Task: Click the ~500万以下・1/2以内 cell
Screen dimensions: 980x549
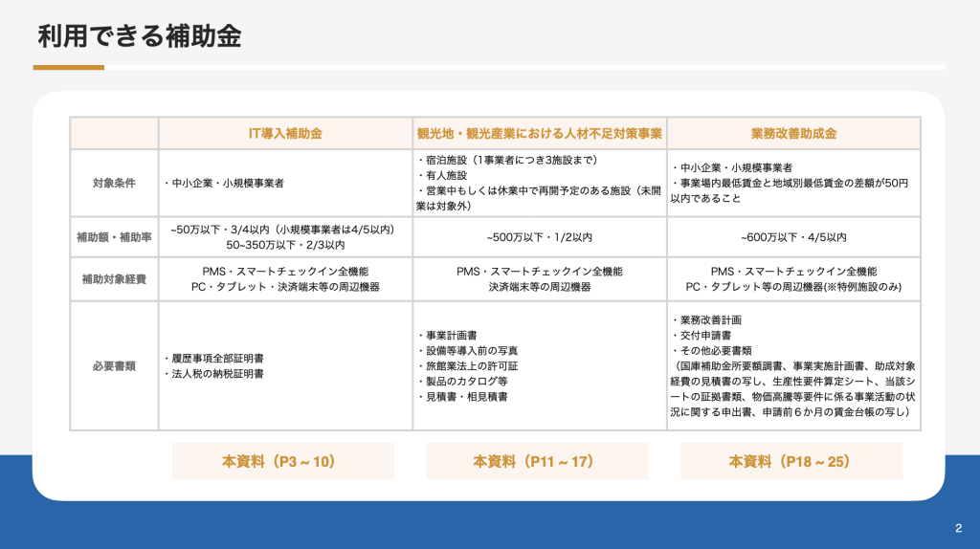Action: tap(540, 237)
